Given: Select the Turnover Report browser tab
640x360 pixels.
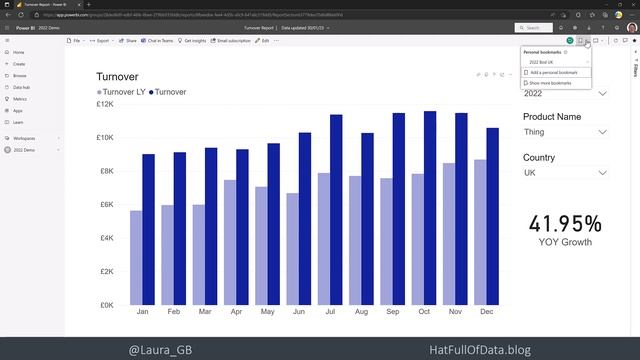Looking at the screenshot, I should pyautogui.click(x=48, y=4).
